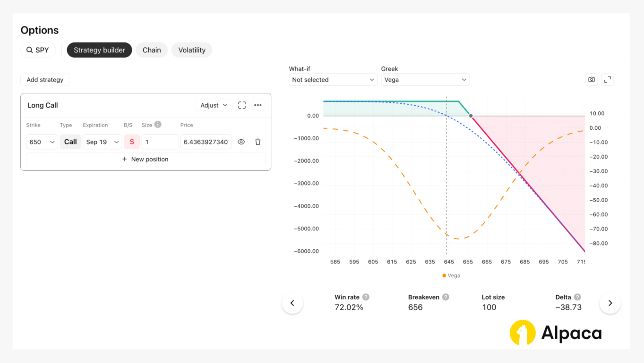
Task: Open the Long Call focus view icon
Action: click(x=241, y=105)
